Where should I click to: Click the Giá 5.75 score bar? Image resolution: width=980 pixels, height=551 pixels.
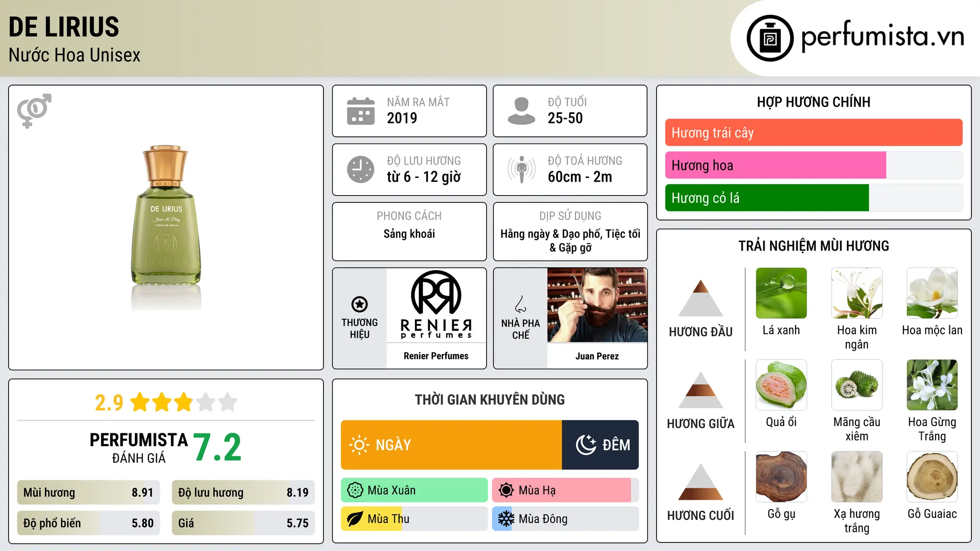coord(243,523)
